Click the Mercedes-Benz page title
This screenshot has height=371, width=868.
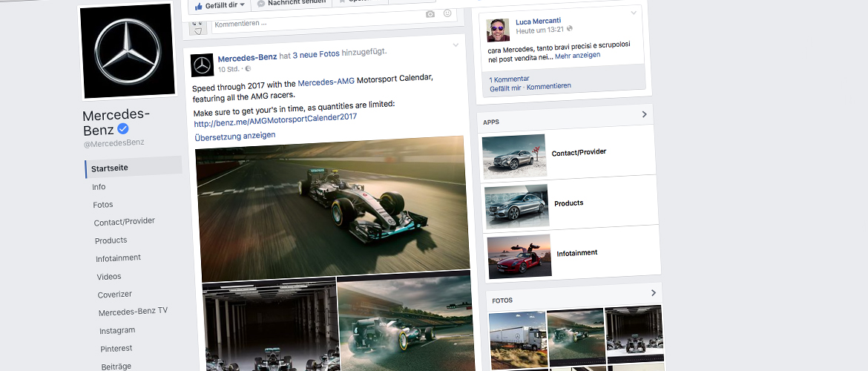click(x=116, y=122)
